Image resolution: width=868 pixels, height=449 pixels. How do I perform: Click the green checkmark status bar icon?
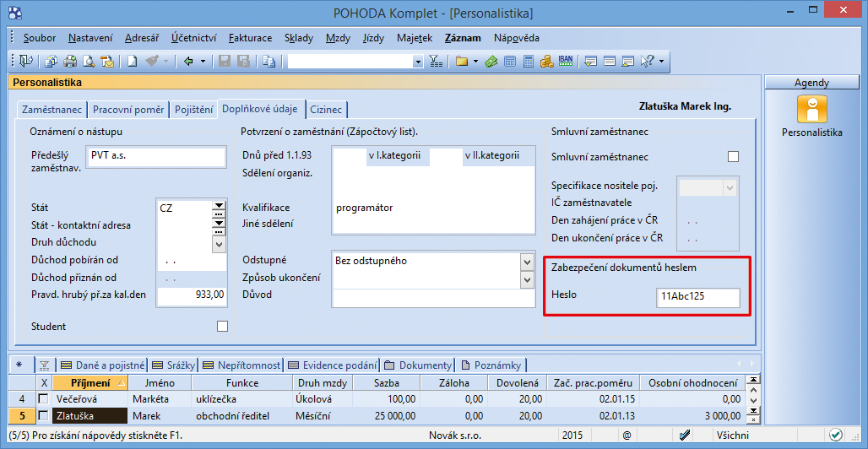coord(836,435)
